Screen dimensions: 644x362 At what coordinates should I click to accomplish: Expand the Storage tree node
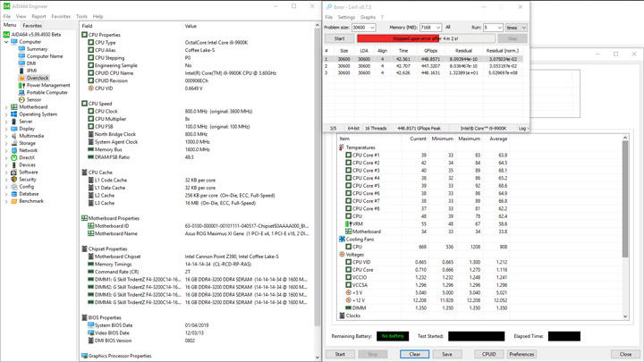tap(6, 143)
